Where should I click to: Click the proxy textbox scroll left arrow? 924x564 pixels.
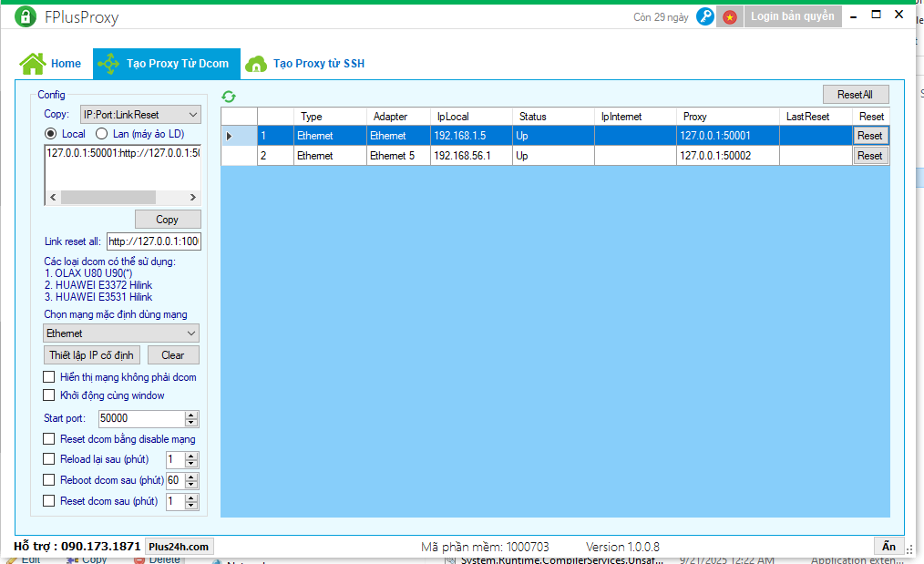(x=53, y=197)
